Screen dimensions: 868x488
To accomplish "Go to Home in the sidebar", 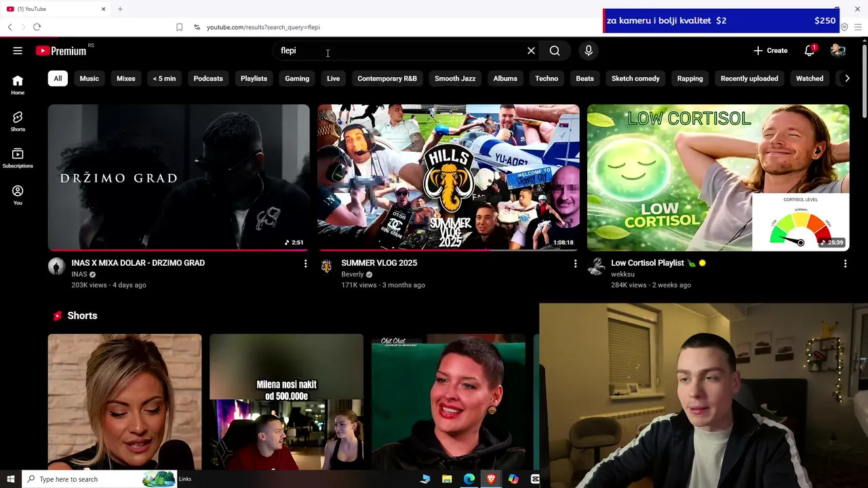I will point(18,85).
